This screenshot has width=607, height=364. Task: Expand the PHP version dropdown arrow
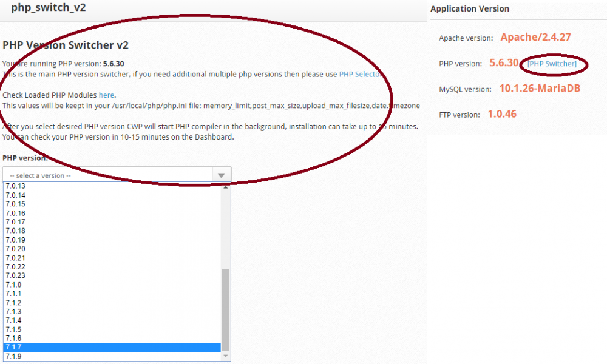pos(221,175)
